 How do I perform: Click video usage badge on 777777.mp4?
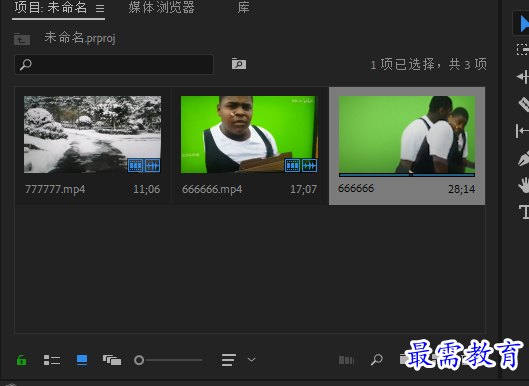[x=135, y=165]
